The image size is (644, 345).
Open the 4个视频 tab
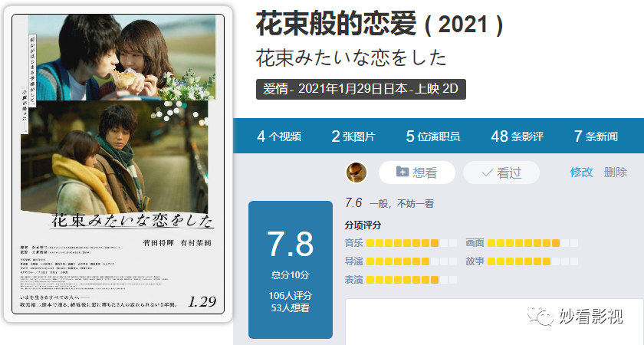click(279, 136)
